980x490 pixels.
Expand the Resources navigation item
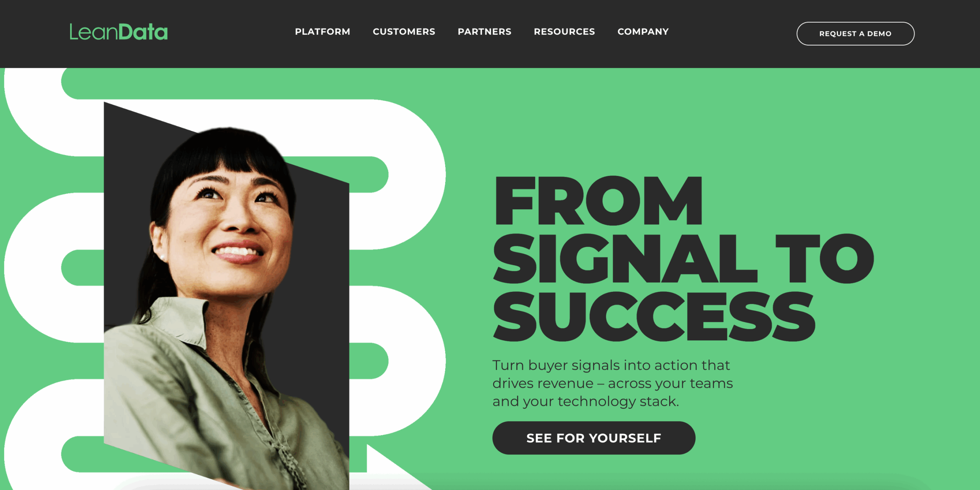tap(564, 32)
